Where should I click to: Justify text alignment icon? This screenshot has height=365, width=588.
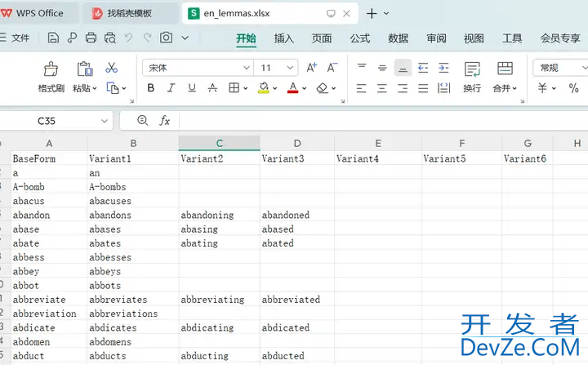click(423, 88)
